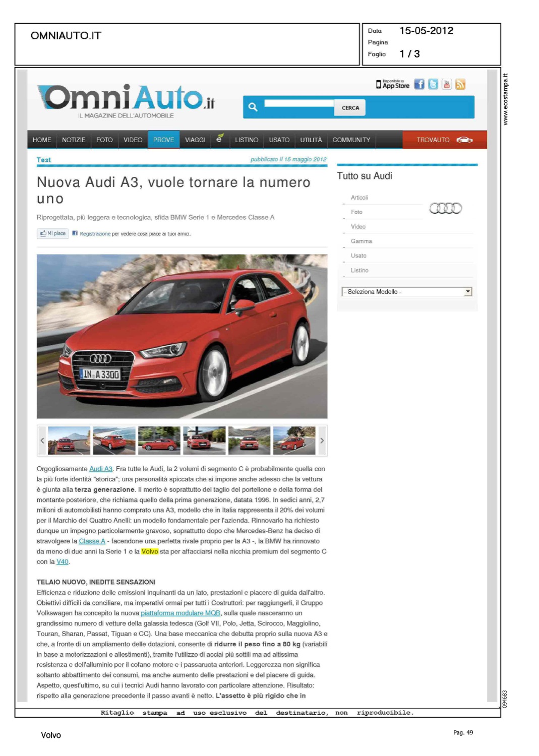This screenshot has width=539, height=756.
Task: Follow the piattaforma modulare MQB link
Action: (x=180, y=613)
